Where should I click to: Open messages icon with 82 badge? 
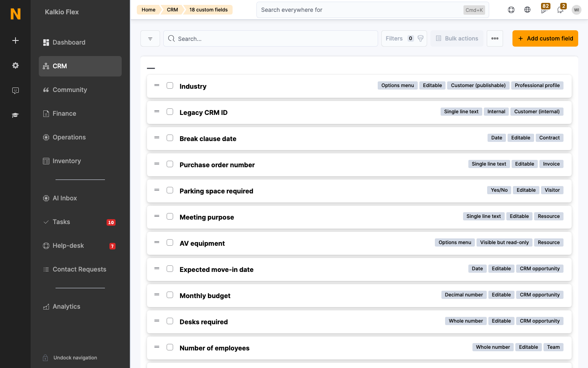tap(544, 10)
